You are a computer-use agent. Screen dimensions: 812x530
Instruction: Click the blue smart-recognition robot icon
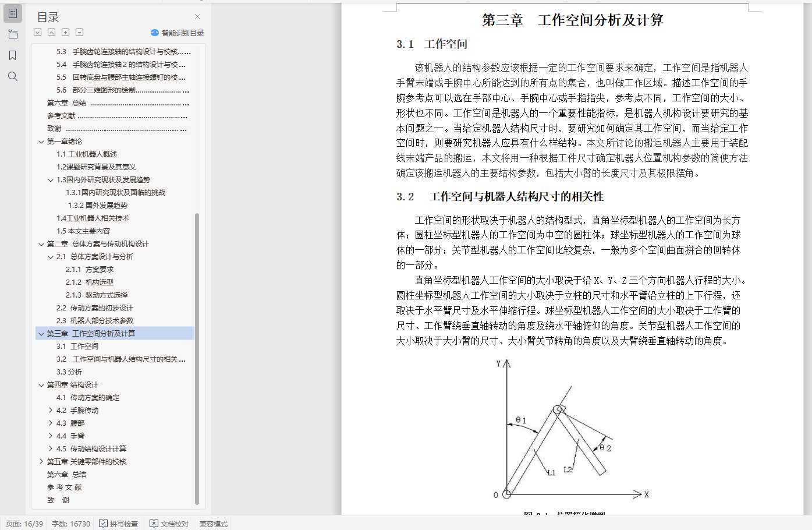point(155,33)
